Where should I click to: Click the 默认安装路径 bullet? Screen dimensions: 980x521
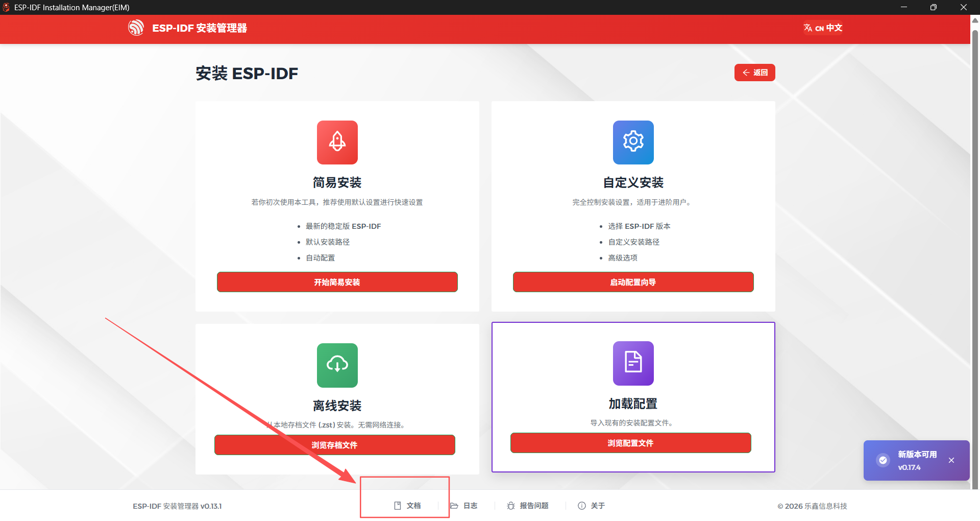tap(328, 242)
